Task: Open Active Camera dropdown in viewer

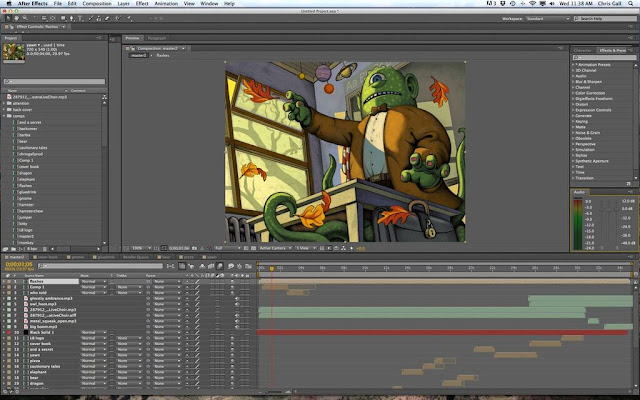Action: pos(276,248)
